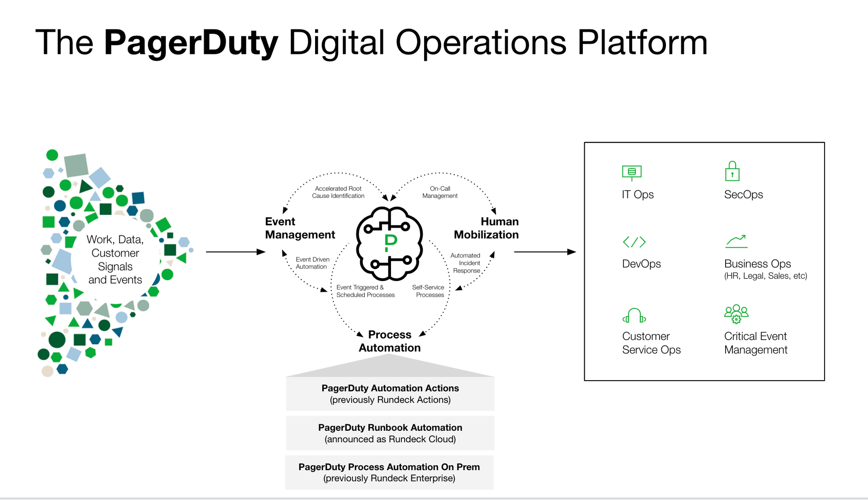Image resolution: width=868 pixels, height=500 pixels.
Task: Click the arrow pointing to the Ops box
Action: 545,252
